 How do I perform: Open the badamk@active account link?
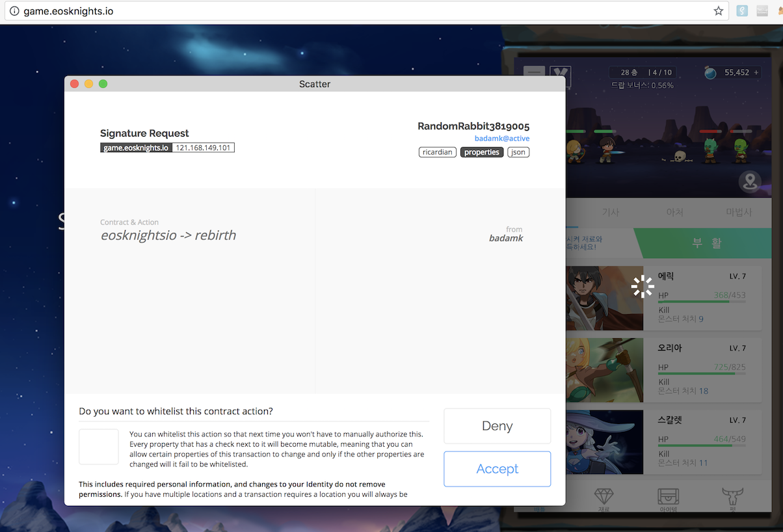(502, 139)
